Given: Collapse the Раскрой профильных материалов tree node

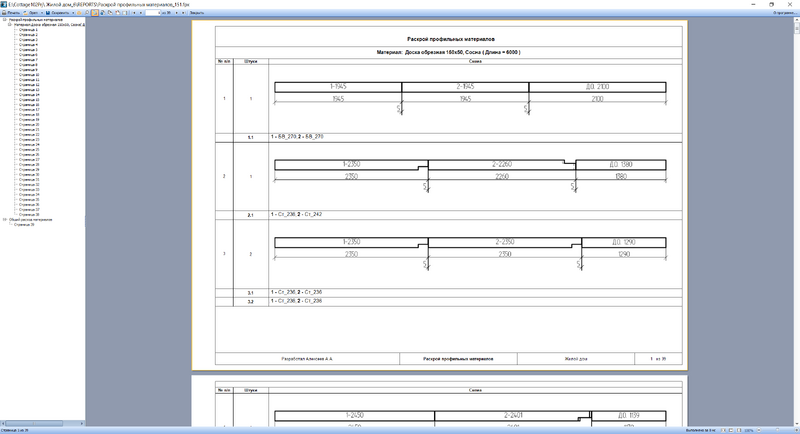Looking at the screenshot, I should pos(5,19).
